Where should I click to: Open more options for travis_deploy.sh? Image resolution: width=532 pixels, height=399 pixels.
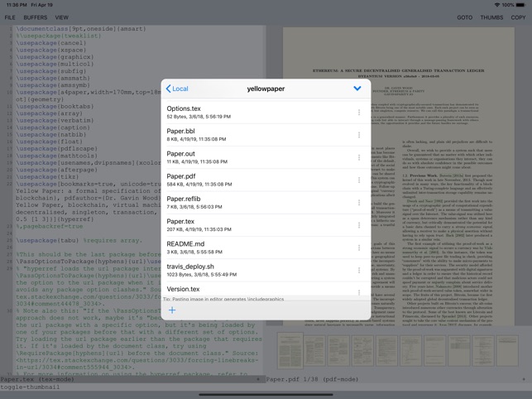(x=358, y=271)
